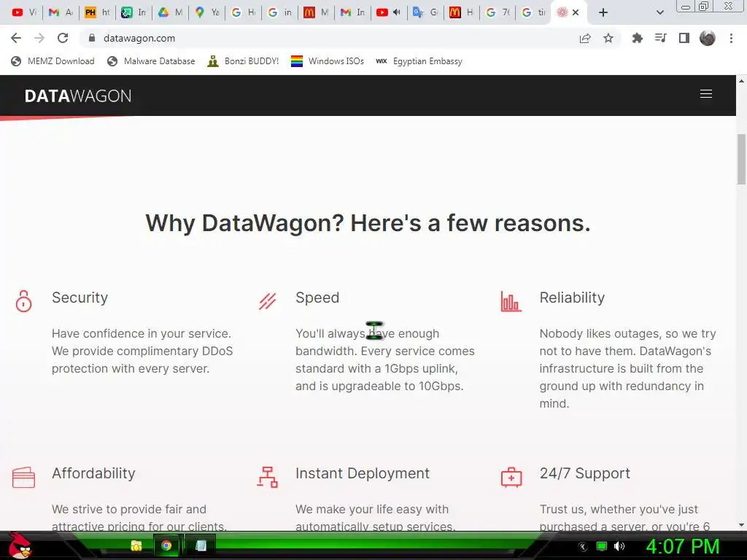The image size is (747, 560).
Task: Bookmark this page with the star
Action: (x=608, y=38)
